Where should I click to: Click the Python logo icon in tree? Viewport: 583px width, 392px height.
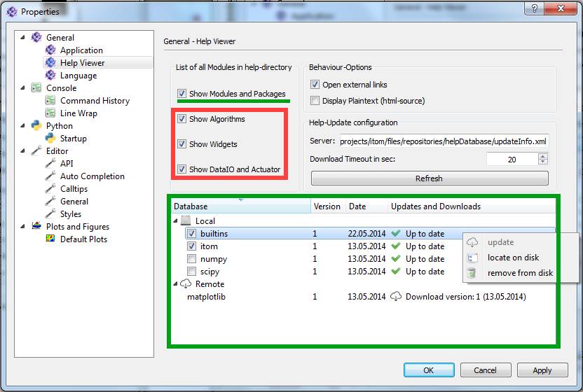36,126
